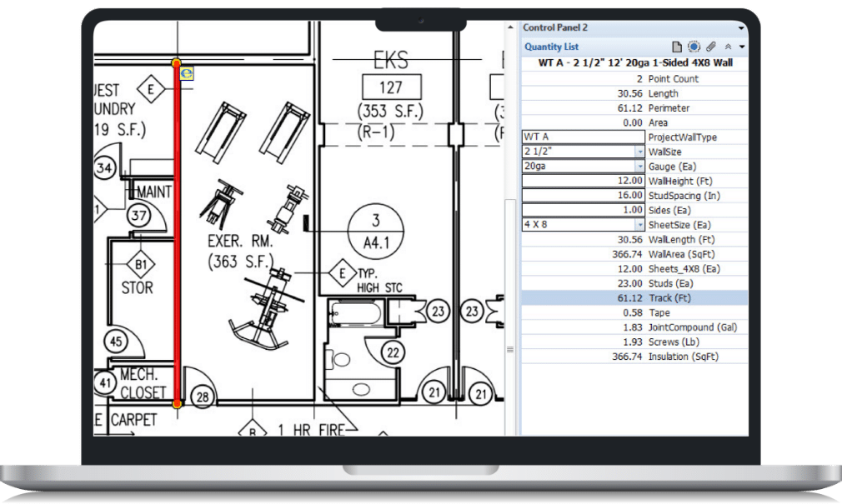Open the Quantity List header dropdown arrow
Viewport: 842px width, 504px height.
[741, 47]
